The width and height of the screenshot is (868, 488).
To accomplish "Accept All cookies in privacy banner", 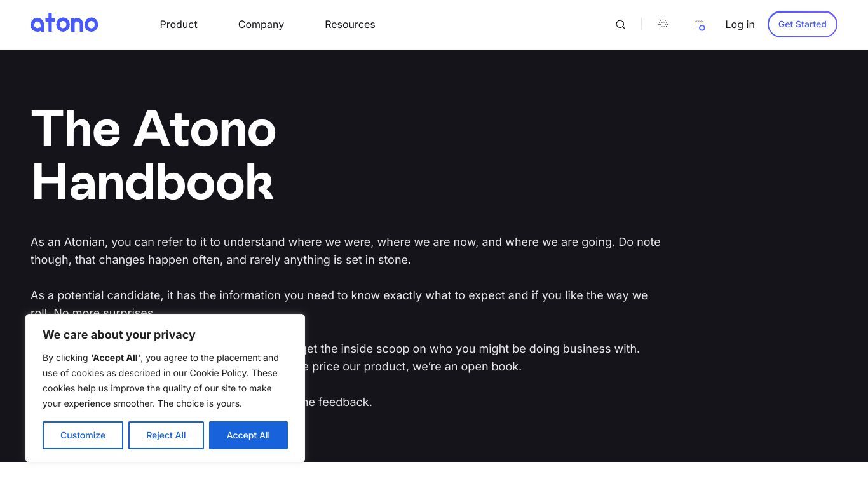I will point(248,435).
